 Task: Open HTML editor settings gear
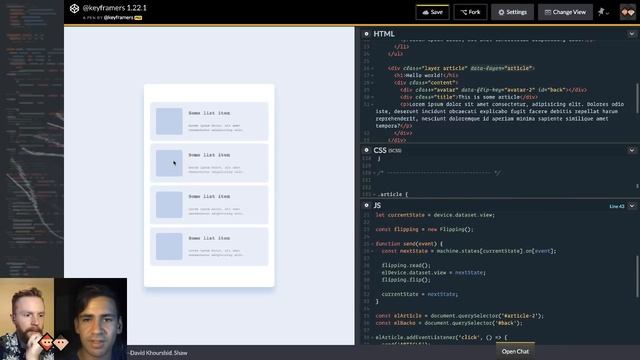point(367,34)
